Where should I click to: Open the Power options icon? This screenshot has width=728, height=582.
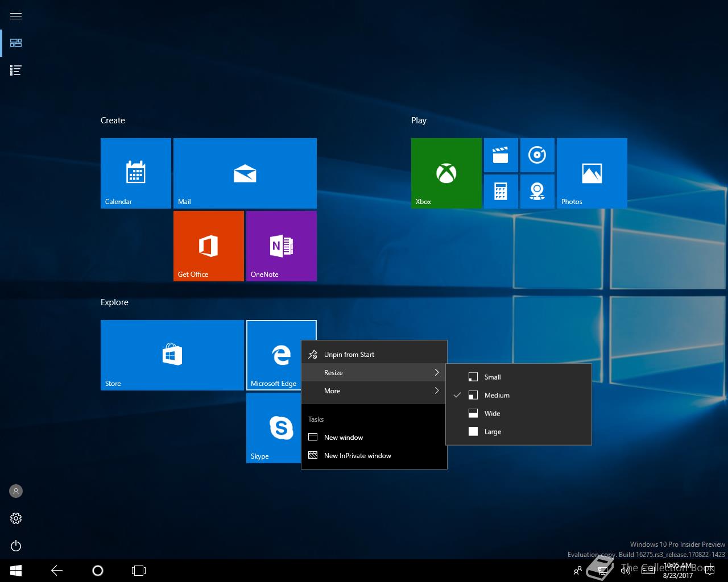pyautogui.click(x=16, y=546)
